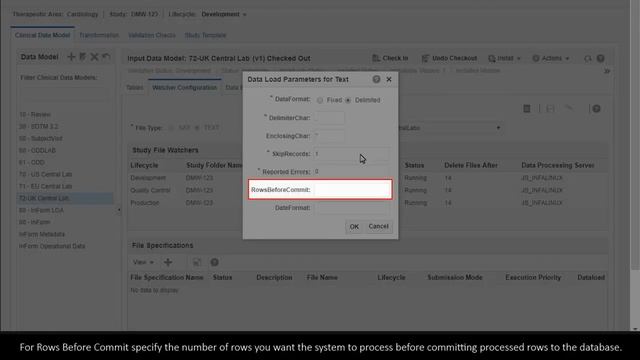The image size is (640, 360).
Task: Select the TEXT file type radio button
Action: 197,128
